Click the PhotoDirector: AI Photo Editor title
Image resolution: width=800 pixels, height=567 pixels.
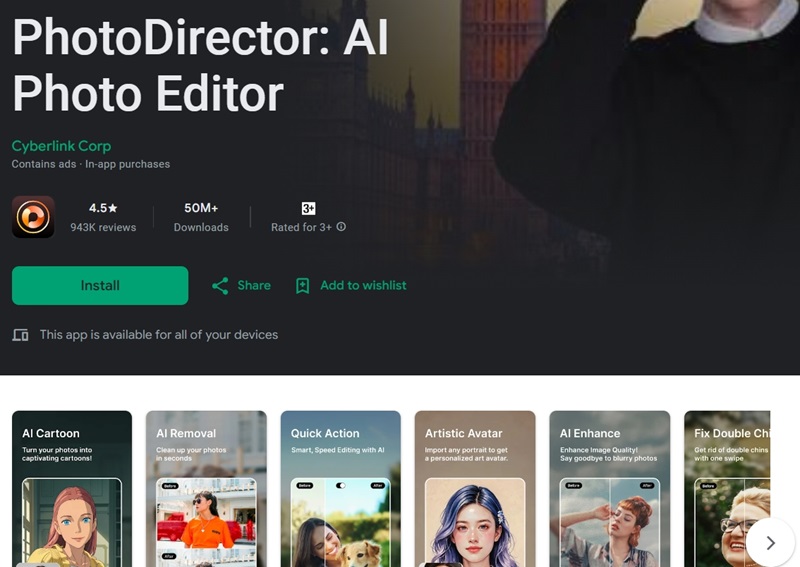(x=200, y=65)
